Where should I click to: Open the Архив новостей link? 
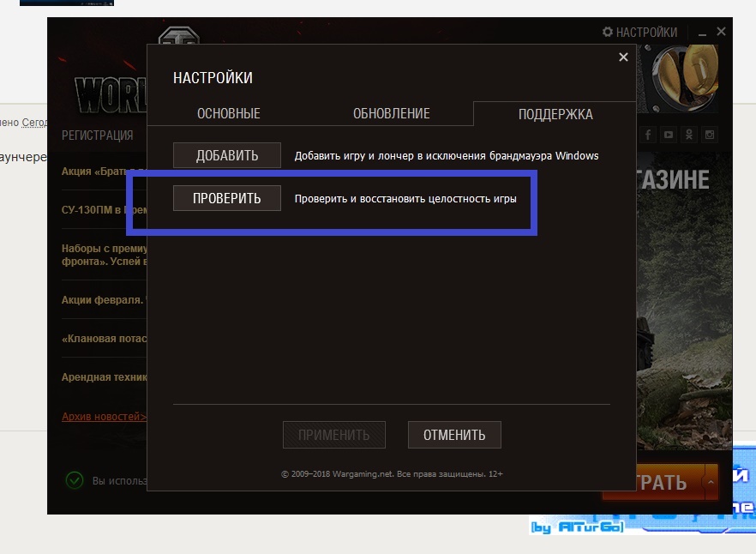point(104,417)
